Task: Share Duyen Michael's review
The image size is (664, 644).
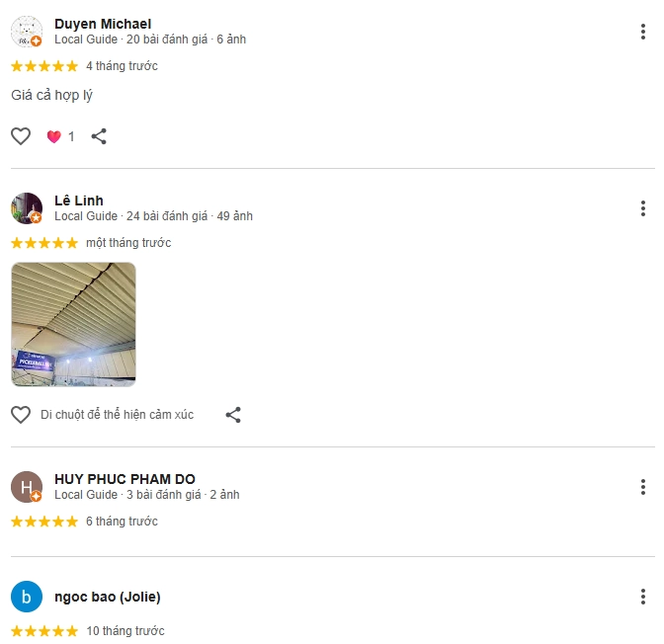Action: point(99,136)
